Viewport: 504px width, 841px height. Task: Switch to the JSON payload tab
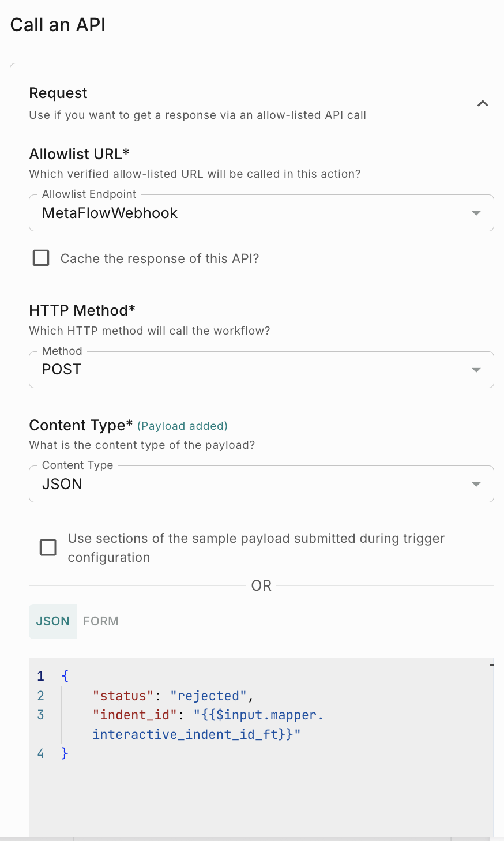tap(52, 621)
